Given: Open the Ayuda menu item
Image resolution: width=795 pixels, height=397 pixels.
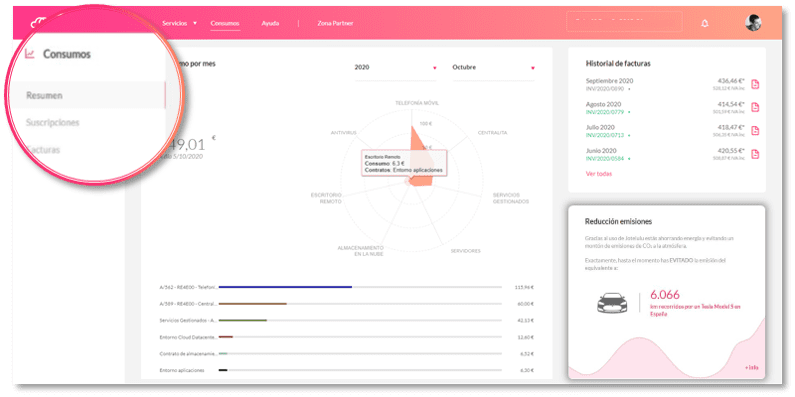Looking at the screenshot, I should pos(270,23).
